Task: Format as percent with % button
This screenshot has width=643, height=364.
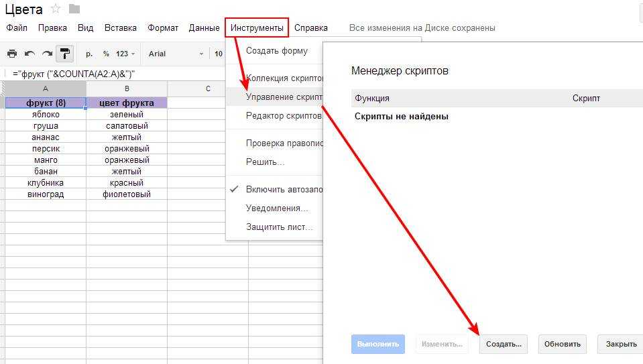Action: [106, 54]
